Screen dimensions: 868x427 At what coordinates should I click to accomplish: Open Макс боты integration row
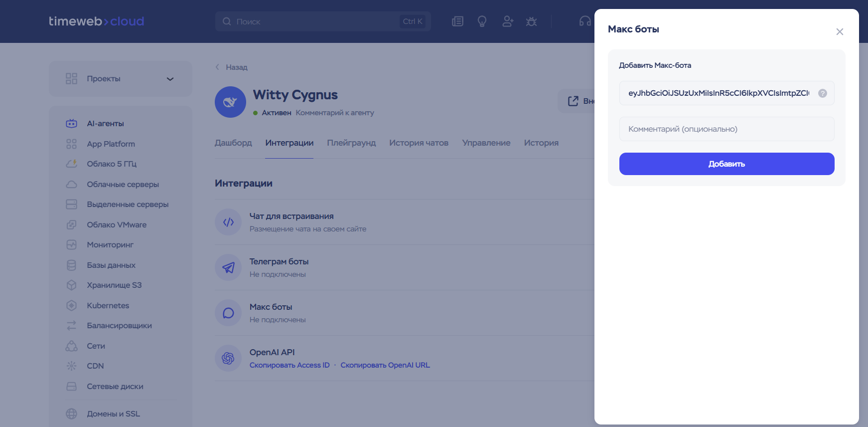405,313
